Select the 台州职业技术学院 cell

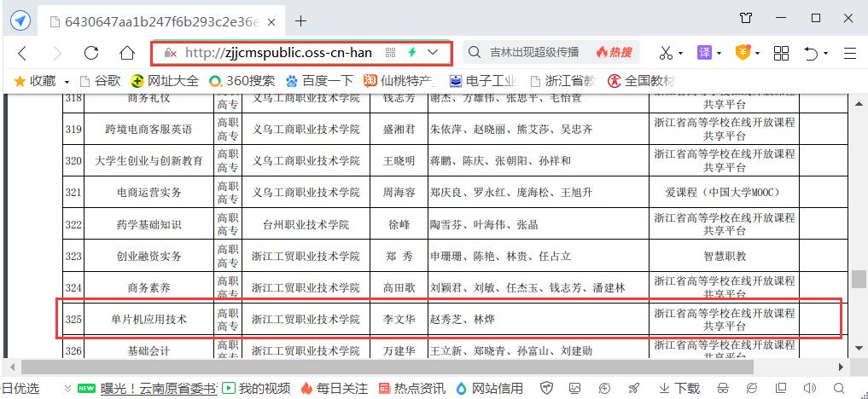click(x=306, y=224)
